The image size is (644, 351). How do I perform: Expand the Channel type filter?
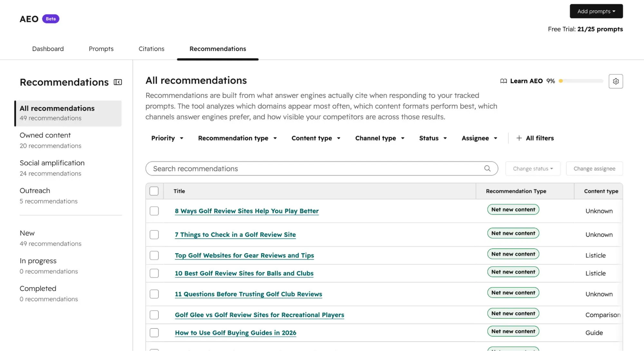click(380, 138)
